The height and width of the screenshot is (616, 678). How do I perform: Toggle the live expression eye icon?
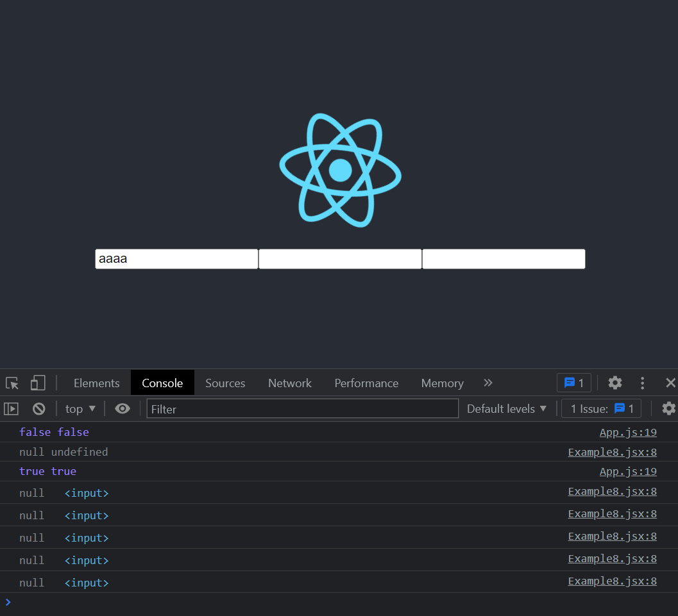(123, 409)
